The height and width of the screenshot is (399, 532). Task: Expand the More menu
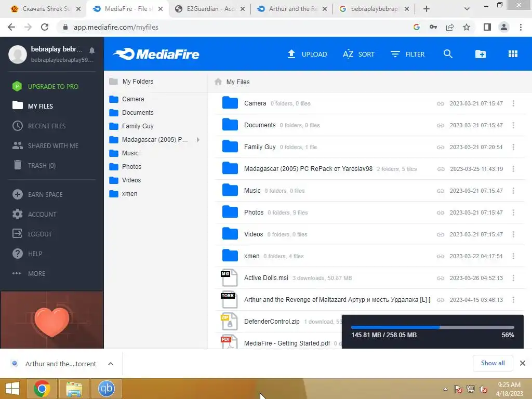[29, 273]
